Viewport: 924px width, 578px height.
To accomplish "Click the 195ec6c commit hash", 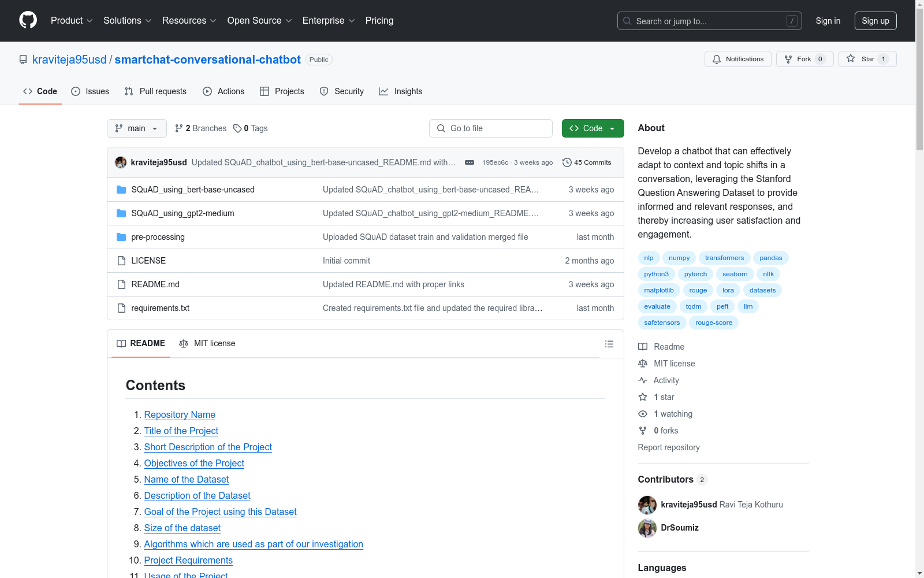I will pos(495,162).
